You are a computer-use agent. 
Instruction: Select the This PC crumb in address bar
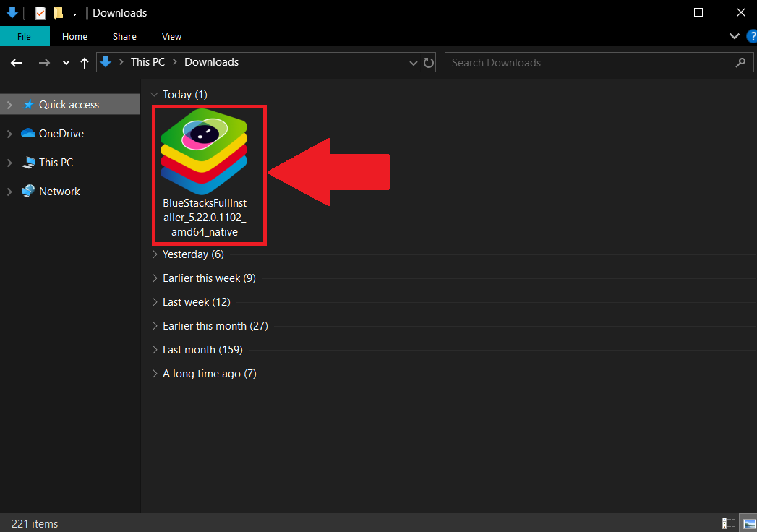pos(147,61)
